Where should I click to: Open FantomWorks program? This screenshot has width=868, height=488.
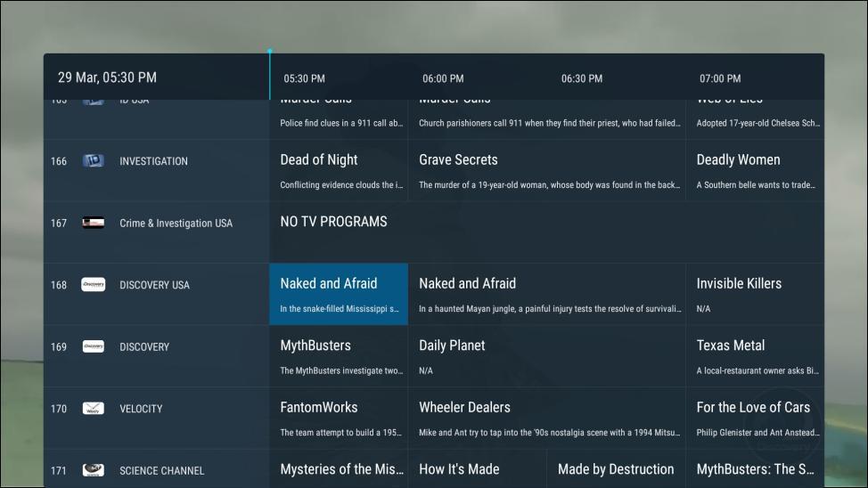click(x=339, y=418)
